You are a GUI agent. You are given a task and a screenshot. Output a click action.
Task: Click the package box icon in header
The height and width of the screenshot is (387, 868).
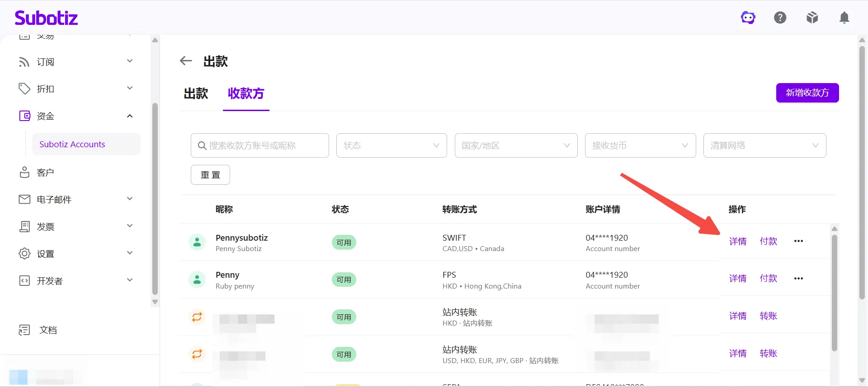(x=812, y=18)
